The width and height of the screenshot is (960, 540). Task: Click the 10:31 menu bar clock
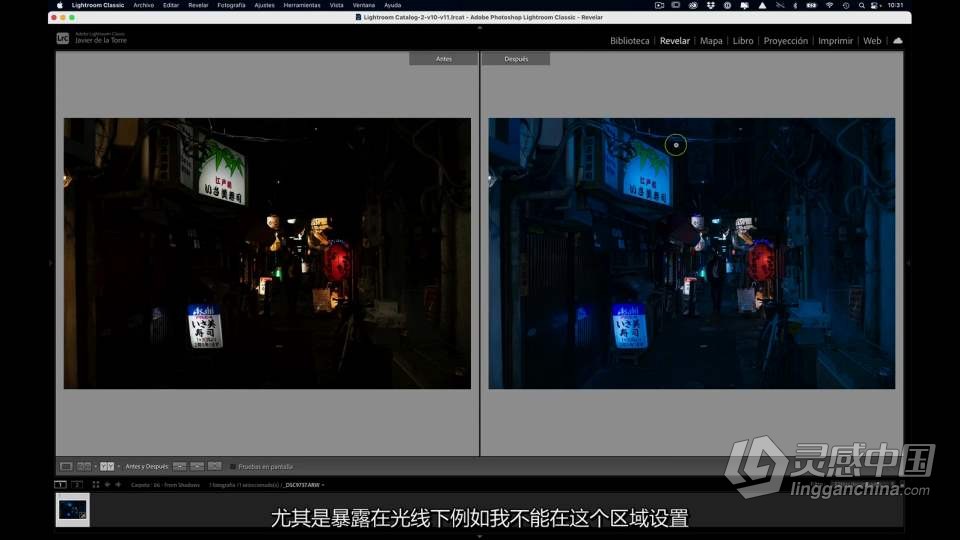click(895, 5)
